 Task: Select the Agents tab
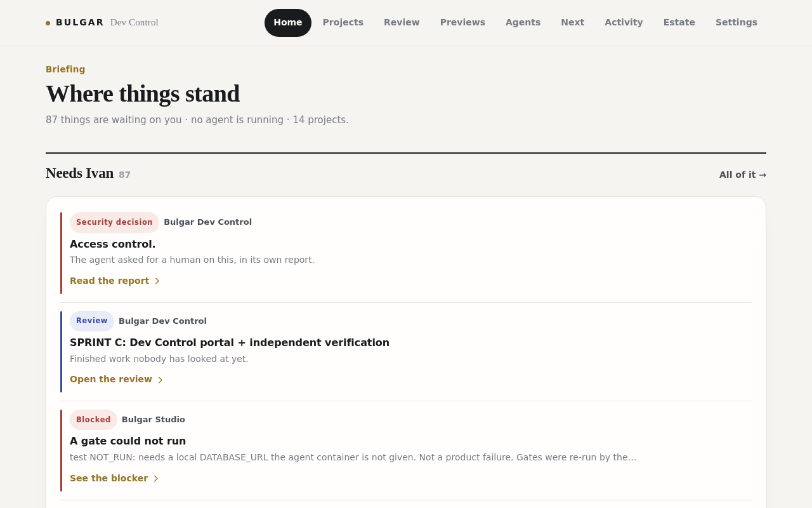click(x=523, y=23)
